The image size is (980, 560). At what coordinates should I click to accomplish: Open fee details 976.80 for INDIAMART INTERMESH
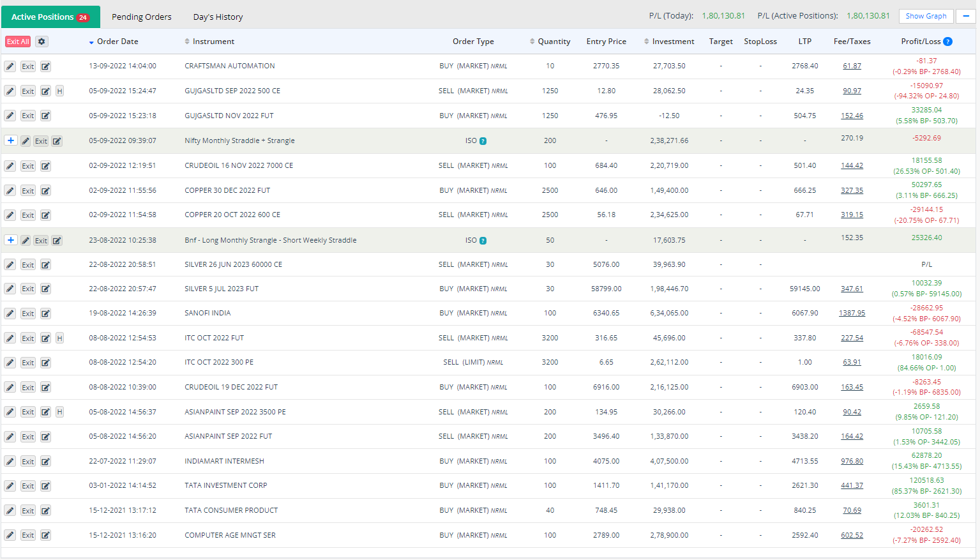pyautogui.click(x=852, y=461)
